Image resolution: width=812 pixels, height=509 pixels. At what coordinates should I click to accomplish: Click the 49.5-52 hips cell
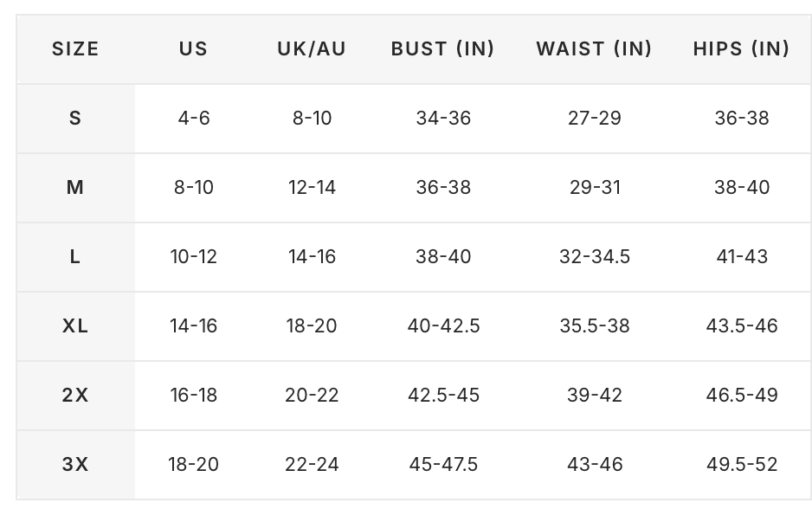[742, 465]
